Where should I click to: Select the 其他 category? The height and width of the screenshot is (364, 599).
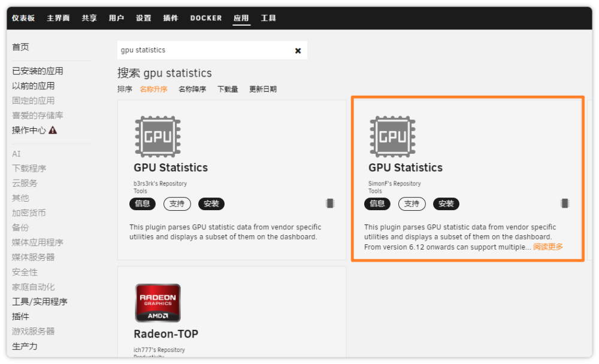pos(20,198)
